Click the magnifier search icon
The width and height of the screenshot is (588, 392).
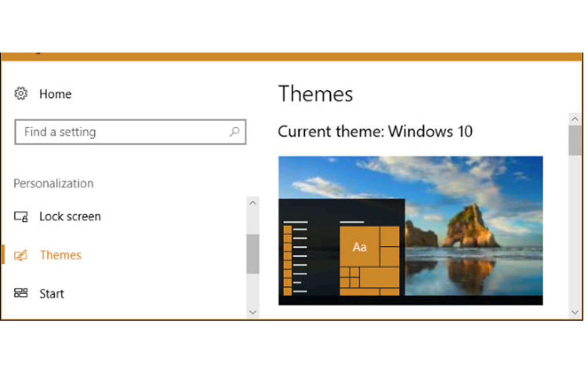(x=235, y=132)
